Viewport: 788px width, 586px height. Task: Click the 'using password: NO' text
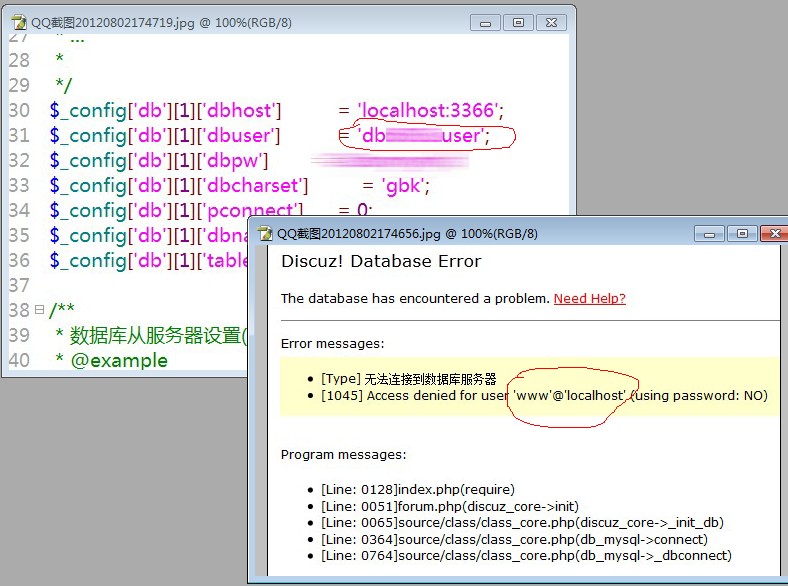coord(699,396)
